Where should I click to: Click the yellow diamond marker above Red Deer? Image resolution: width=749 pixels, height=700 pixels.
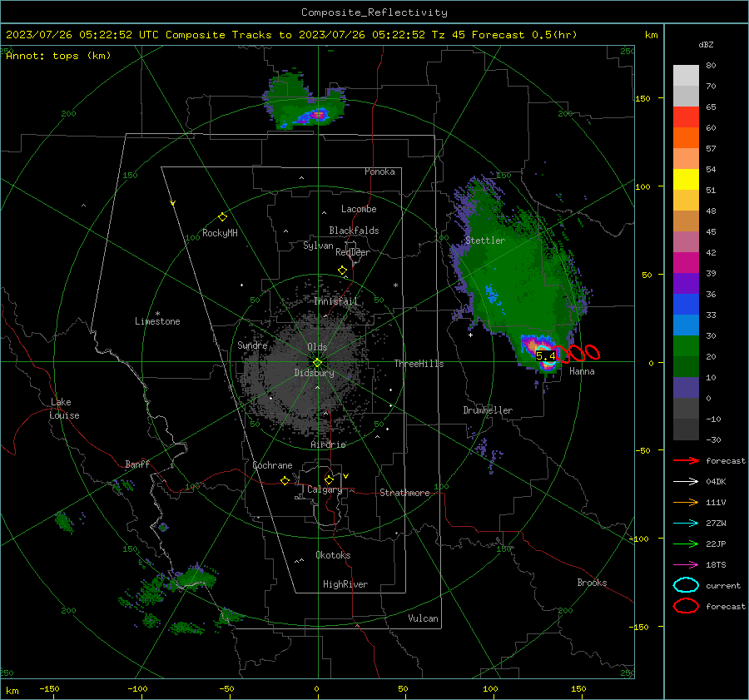[x=342, y=271]
